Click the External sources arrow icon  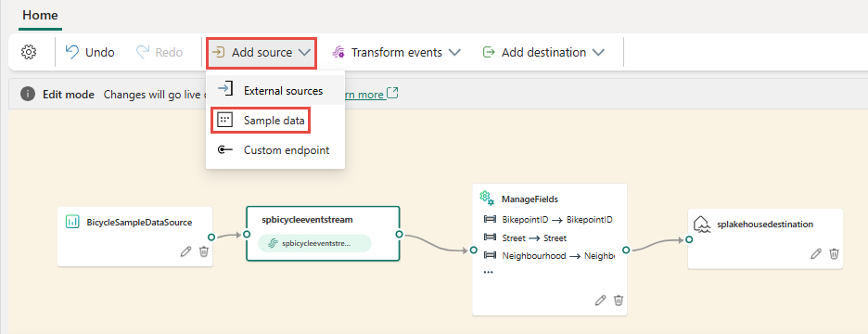coord(224,90)
